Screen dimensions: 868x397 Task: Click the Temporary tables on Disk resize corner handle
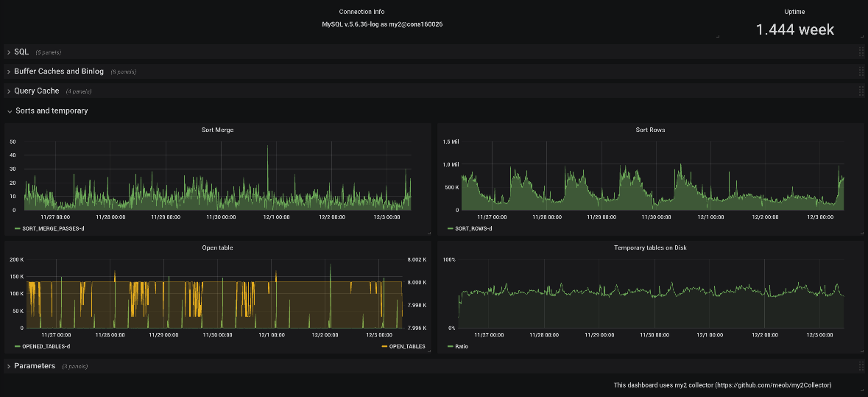click(x=861, y=351)
